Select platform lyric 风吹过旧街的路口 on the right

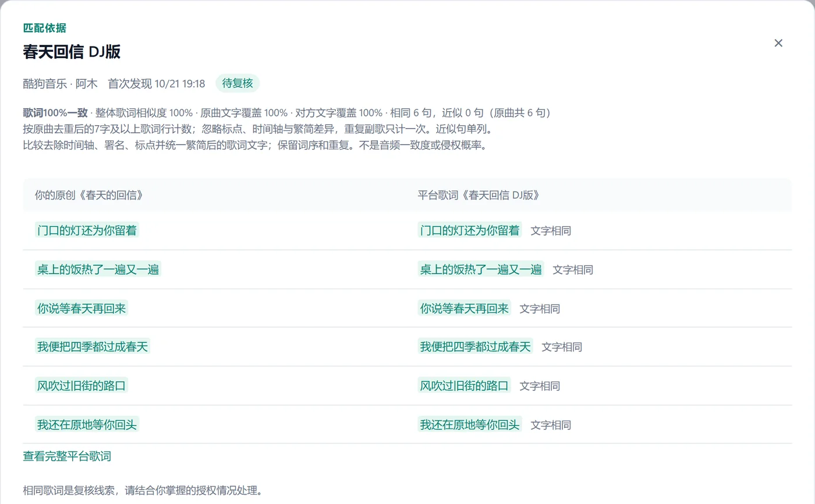pos(465,385)
